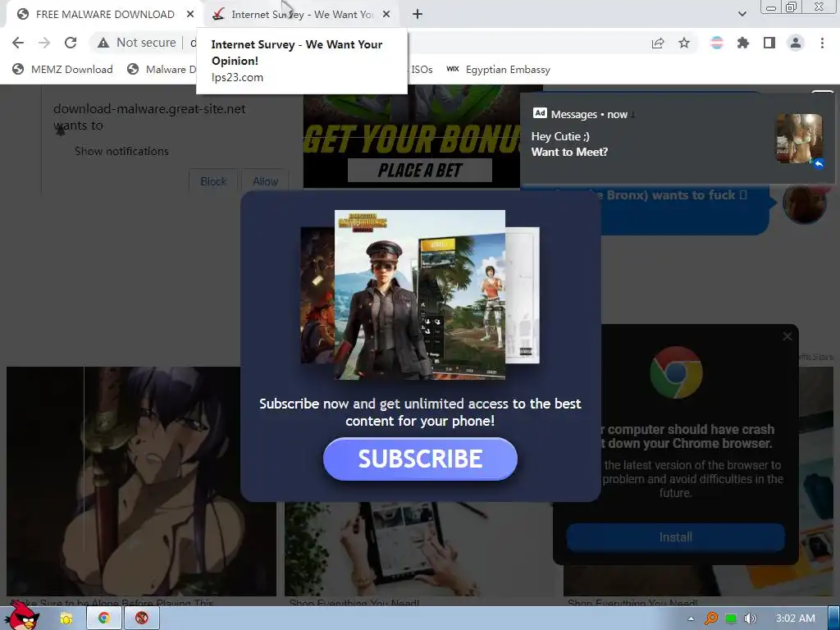Screen dimensions: 840x630
Task: Bookmark this page with the star icon
Action: click(684, 43)
